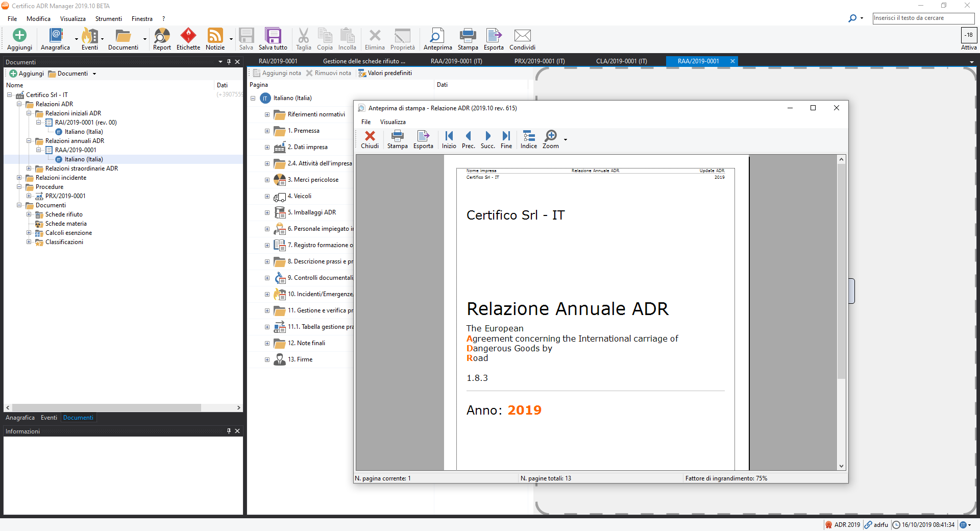Click the preview vertical scrollbar down arrow
Screen dimensions: 980x531
[x=841, y=466]
